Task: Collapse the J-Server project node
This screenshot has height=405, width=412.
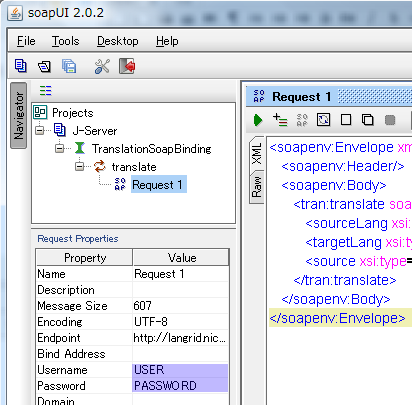Action: tap(40, 130)
